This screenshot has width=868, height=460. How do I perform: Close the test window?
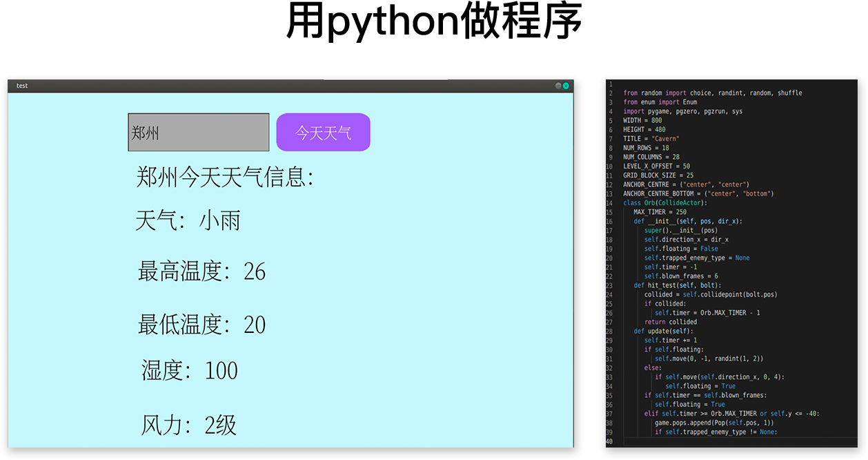(x=566, y=86)
